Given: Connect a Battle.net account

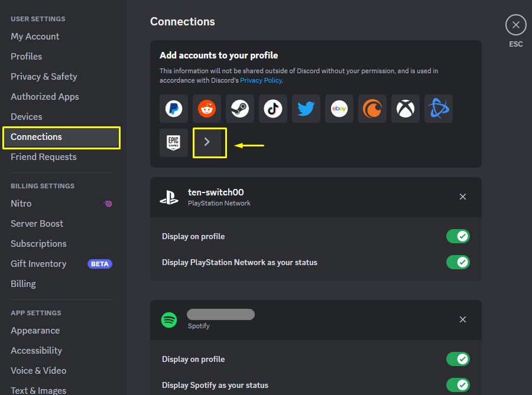Looking at the screenshot, I should pos(439,109).
